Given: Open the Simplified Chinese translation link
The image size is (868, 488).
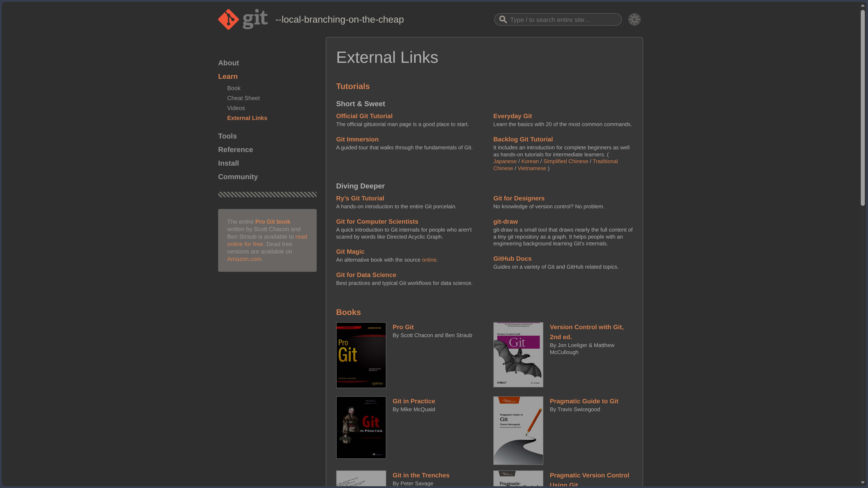Looking at the screenshot, I should [565, 161].
